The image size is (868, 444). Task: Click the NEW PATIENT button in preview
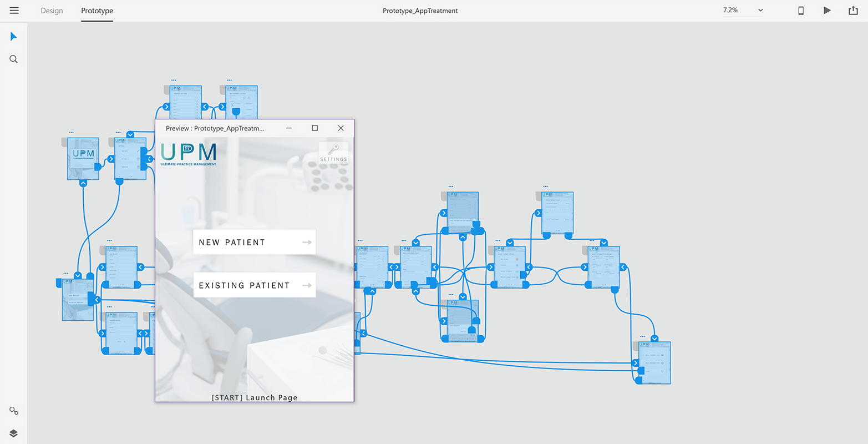click(255, 242)
